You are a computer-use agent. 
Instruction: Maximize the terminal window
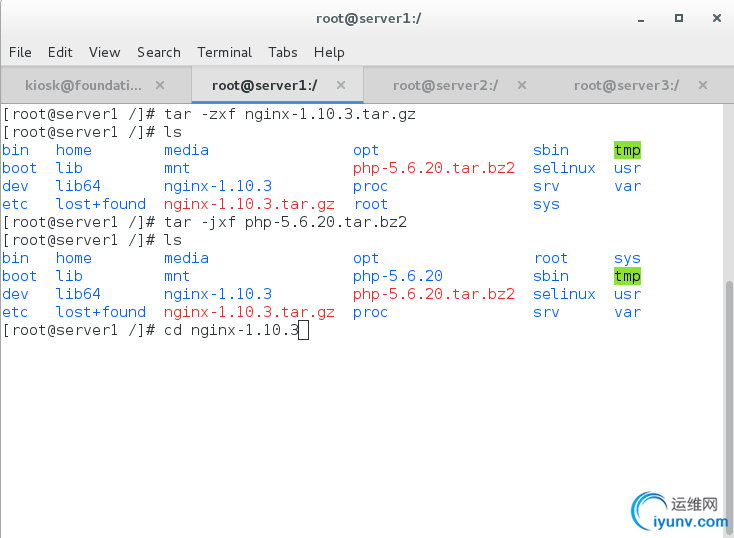point(679,18)
